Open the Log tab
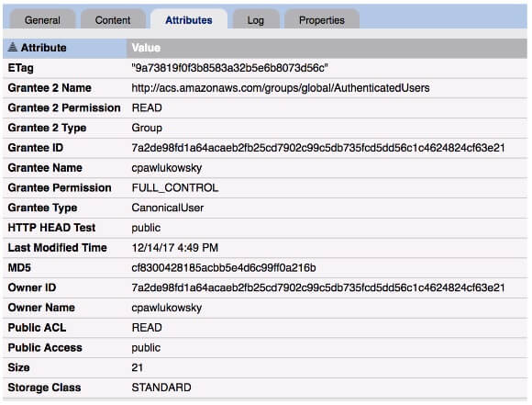This screenshot has height=405, width=532. tap(256, 19)
